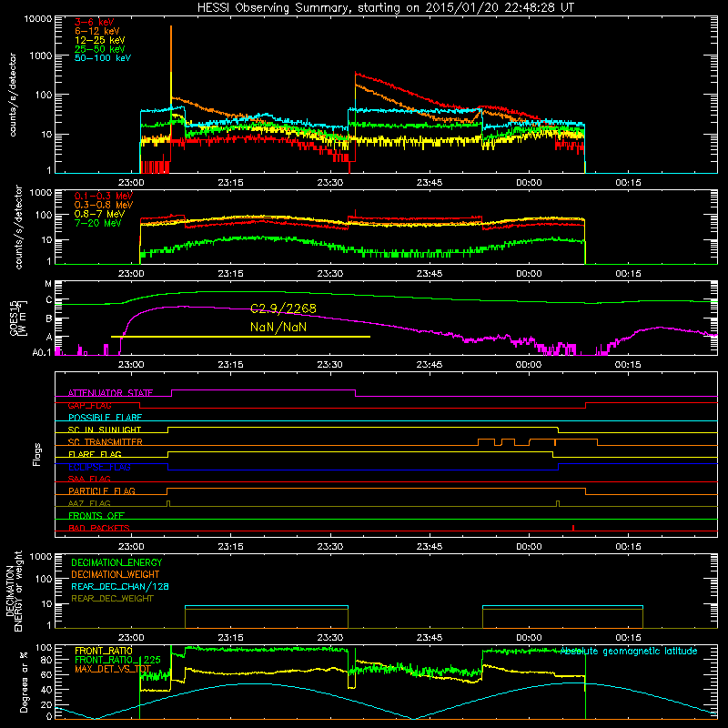Click the '12-25 keV' legend label
This screenshot has width=728, height=728.
tap(100, 40)
